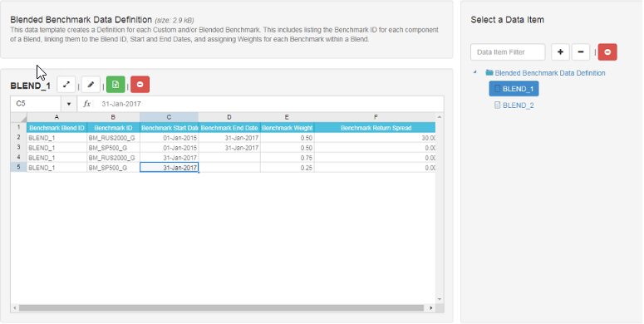This screenshot has width=644, height=324.
Task: Click start date 01-Jan-2015 in row 2
Action: coord(169,138)
